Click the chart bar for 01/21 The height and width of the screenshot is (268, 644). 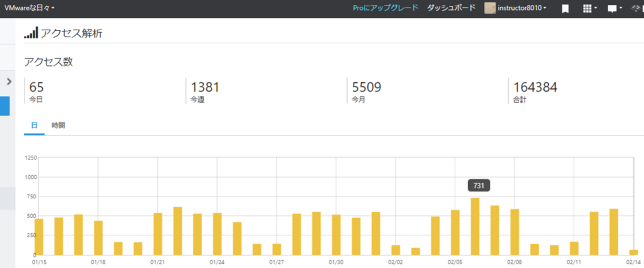coord(158,234)
